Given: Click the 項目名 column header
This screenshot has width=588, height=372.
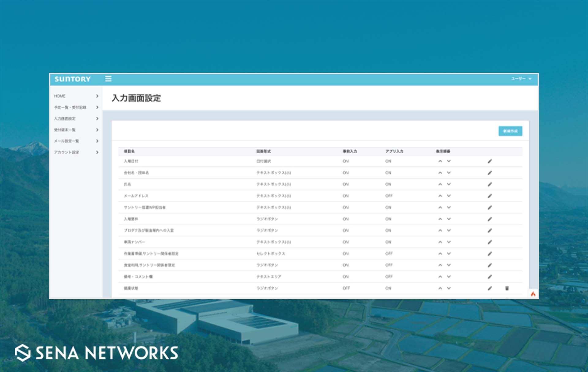Looking at the screenshot, I should point(129,151).
